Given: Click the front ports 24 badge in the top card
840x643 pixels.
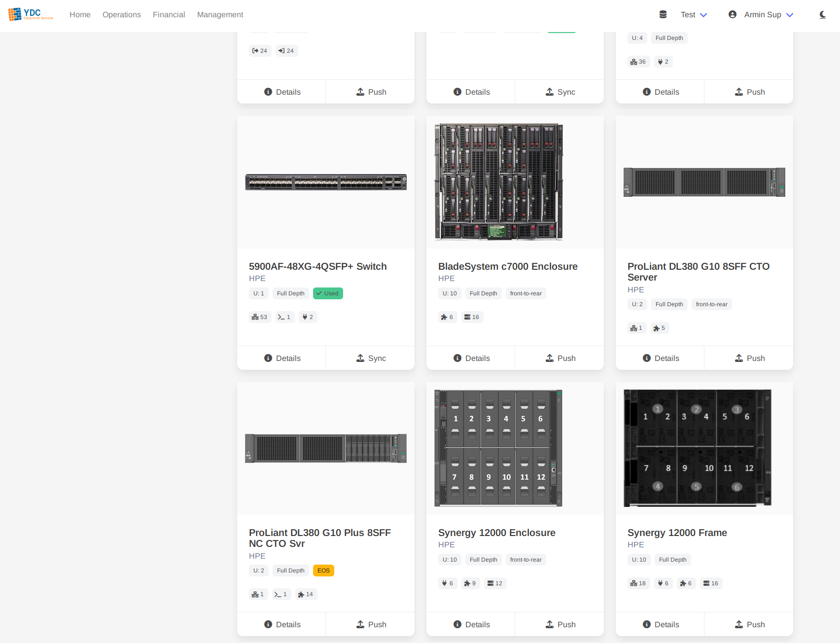Looking at the screenshot, I should pos(260,51).
